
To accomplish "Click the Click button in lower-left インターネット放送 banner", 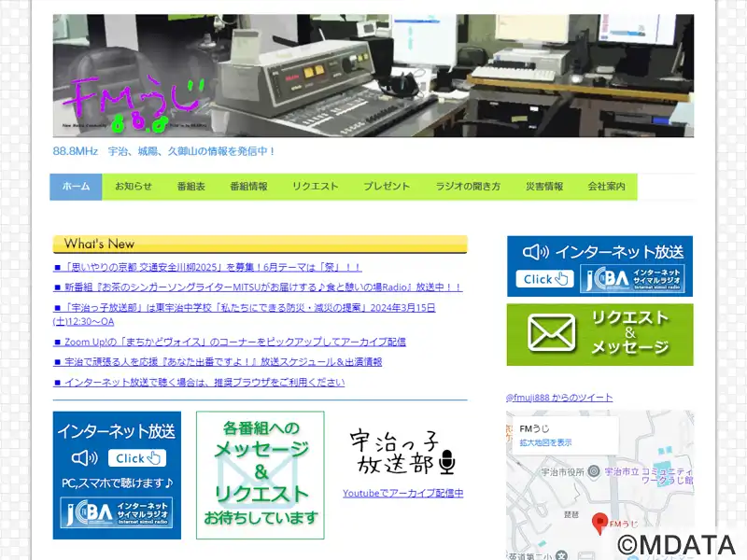I will [x=137, y=458].
